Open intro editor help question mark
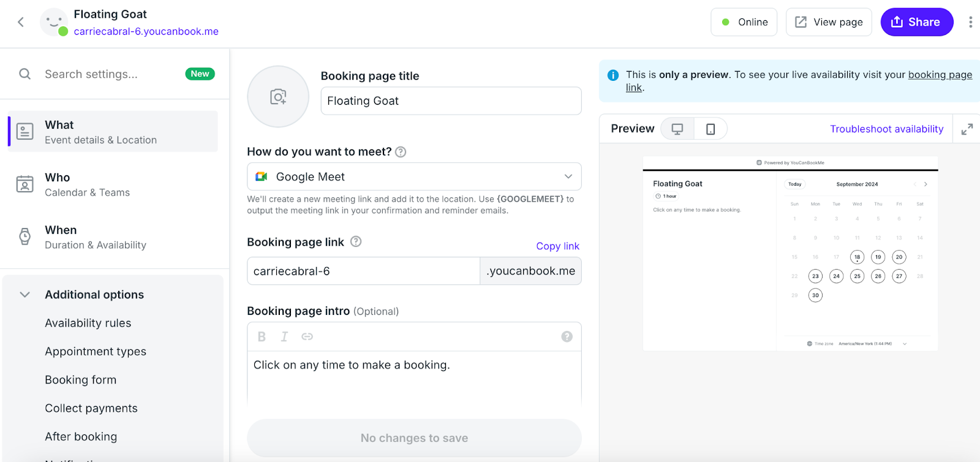This screenshot has height=462, width=980. click(567, 336)
